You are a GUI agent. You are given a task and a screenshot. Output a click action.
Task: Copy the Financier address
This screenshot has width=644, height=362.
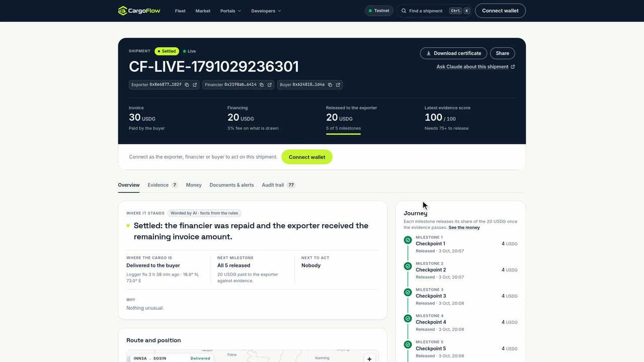point(262,85)
